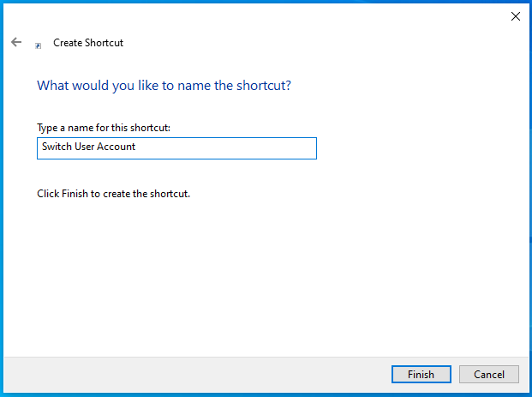This screenshot has height=397, width=532.
Task: Click empty space at end of name field
Action: (227, 148)
